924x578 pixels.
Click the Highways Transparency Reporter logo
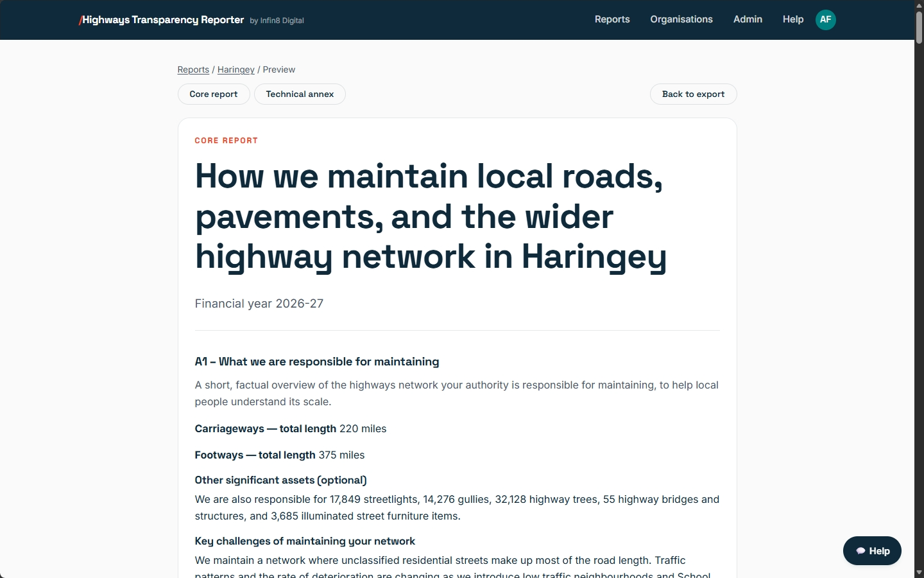tap(161, 20)
